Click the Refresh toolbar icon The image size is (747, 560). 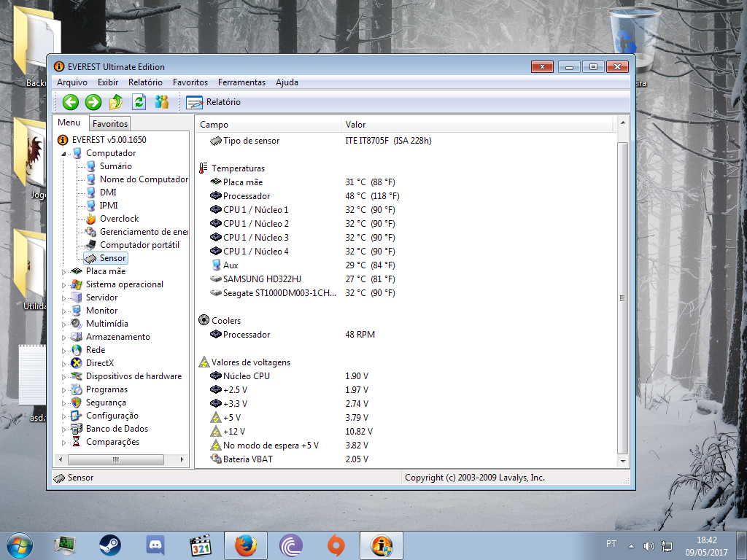pos(139,102)
